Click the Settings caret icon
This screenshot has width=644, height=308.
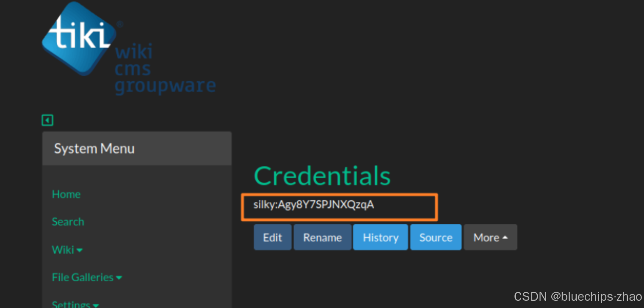96,304
